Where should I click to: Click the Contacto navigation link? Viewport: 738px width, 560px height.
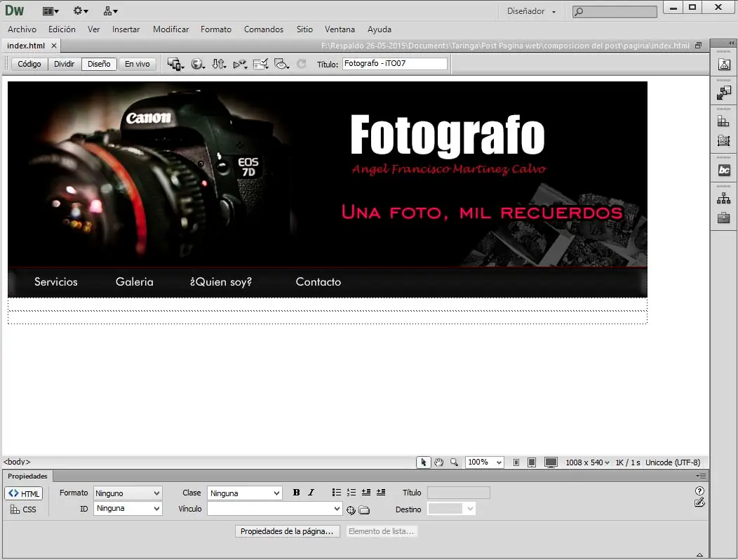tap(318, 281)
